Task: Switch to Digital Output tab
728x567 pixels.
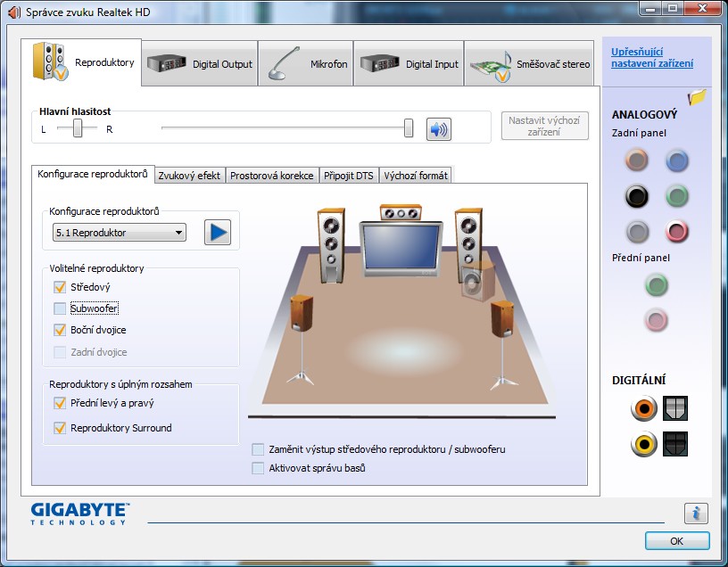Action: [200, 63]
